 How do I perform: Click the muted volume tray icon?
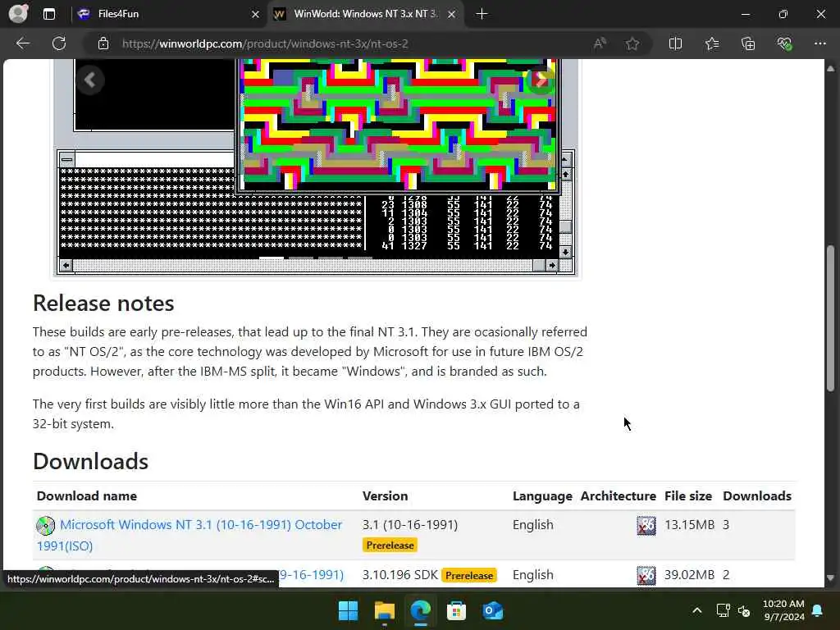click(x=744, y=610)
